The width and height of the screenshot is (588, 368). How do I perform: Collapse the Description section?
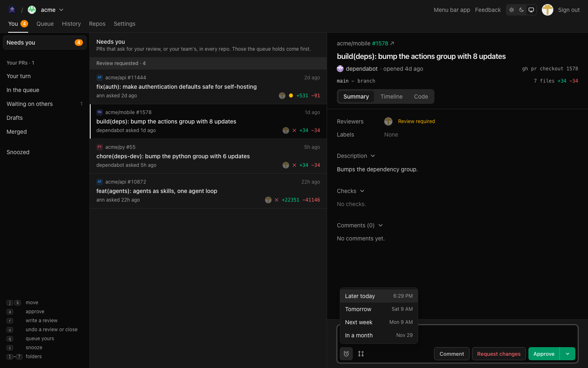[x=356, y=156]
